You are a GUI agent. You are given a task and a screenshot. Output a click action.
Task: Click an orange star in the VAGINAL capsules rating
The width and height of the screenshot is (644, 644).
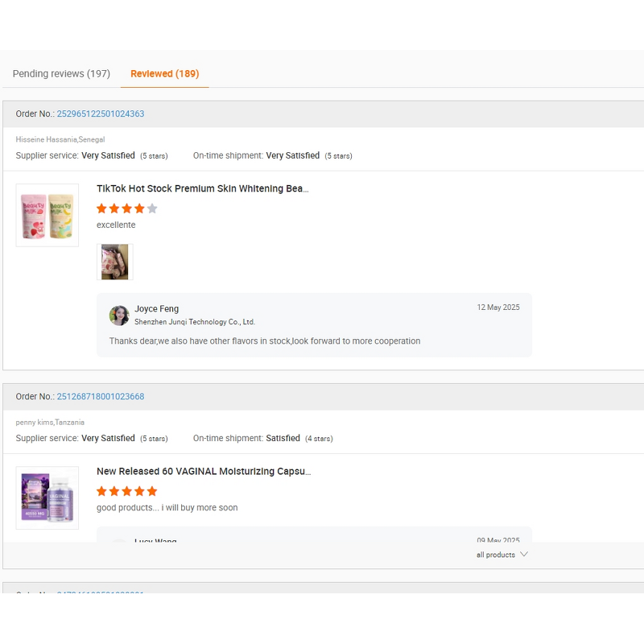[x=126, y=490]
